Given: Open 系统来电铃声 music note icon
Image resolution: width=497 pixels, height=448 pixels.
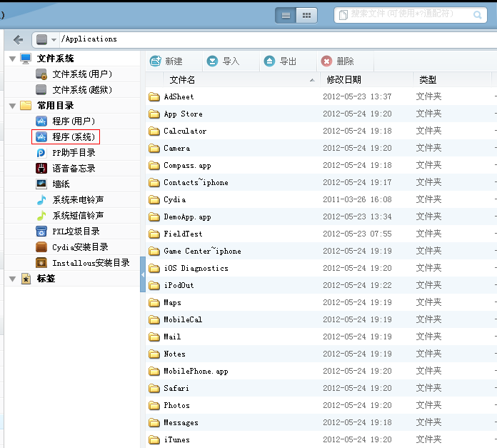Looking at the screenshot, I should click(x=41, y=200).
